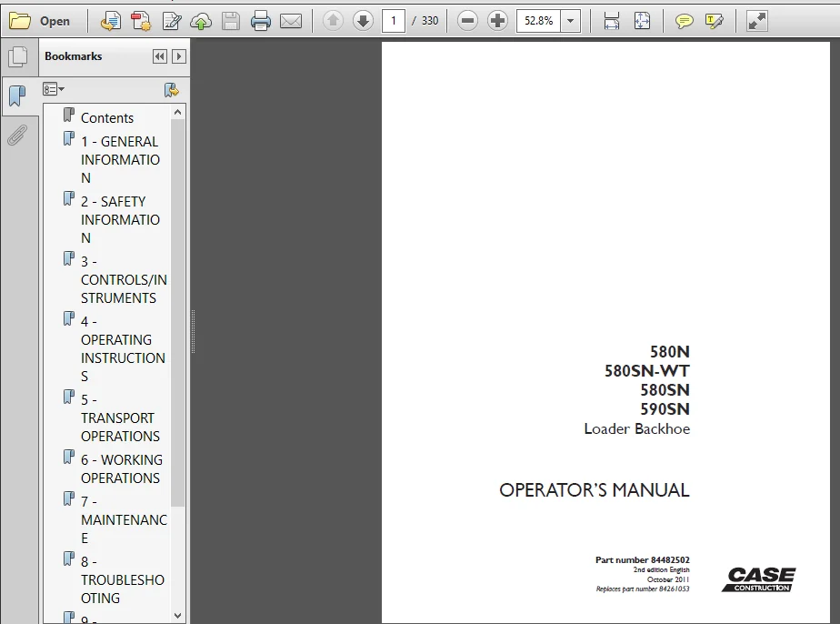Add a sticky note comment
840x624 pixels.
(x=684, y=21)
